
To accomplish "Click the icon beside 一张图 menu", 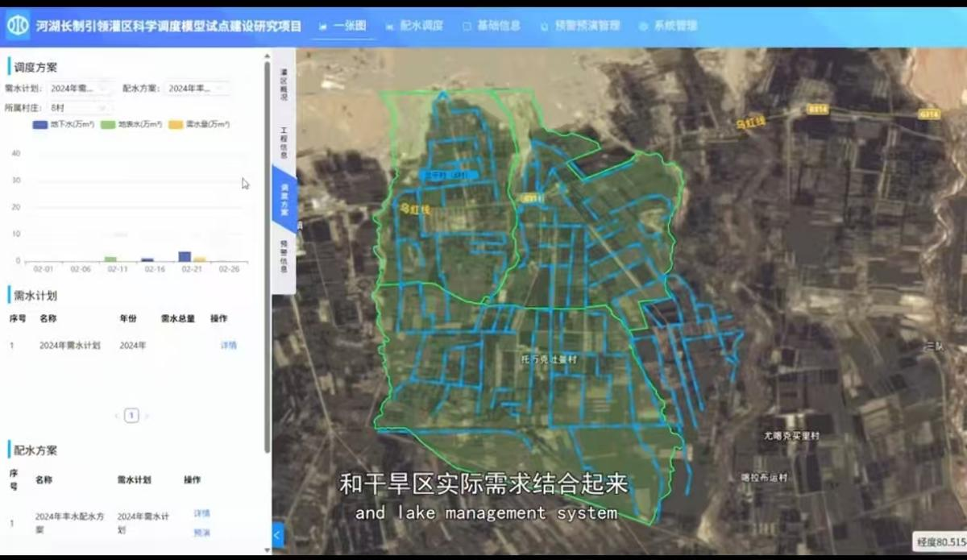I will click(x=322, y=27).
